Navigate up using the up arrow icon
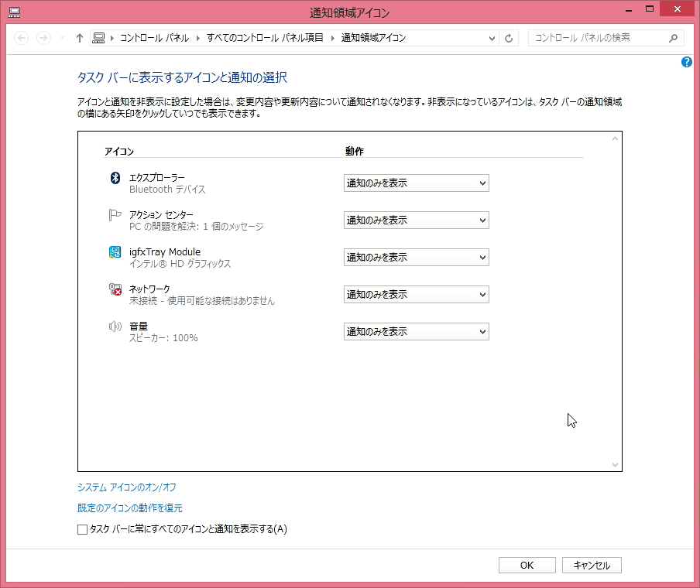This screenshot has width=700, height=588. (x=79, y=37)
